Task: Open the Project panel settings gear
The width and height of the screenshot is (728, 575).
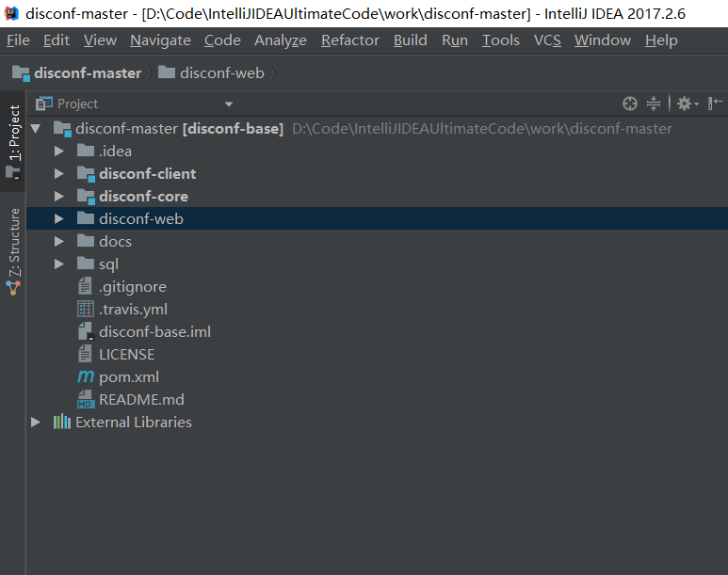Action: 684,104
